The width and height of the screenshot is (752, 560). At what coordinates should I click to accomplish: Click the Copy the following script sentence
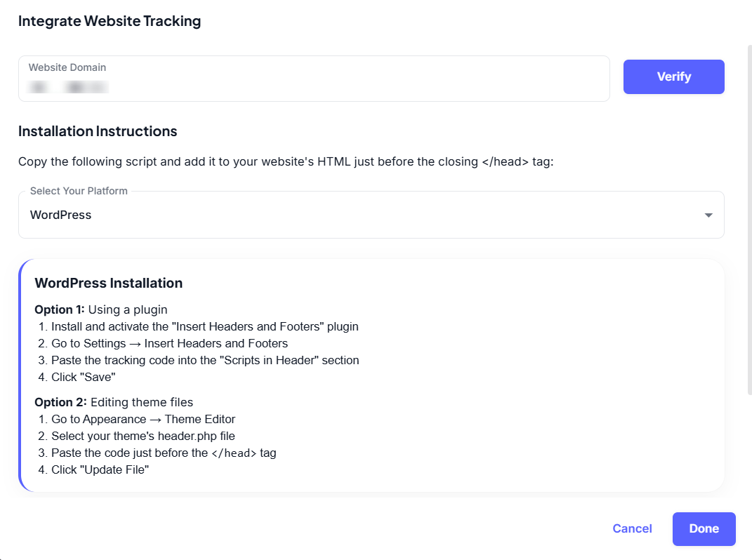click(286, 162)
